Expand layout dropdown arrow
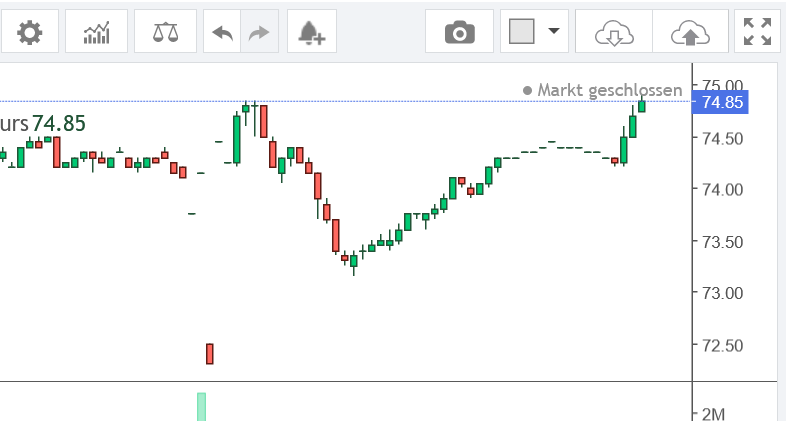The image size is (789, 421). [x=554, y=31]
